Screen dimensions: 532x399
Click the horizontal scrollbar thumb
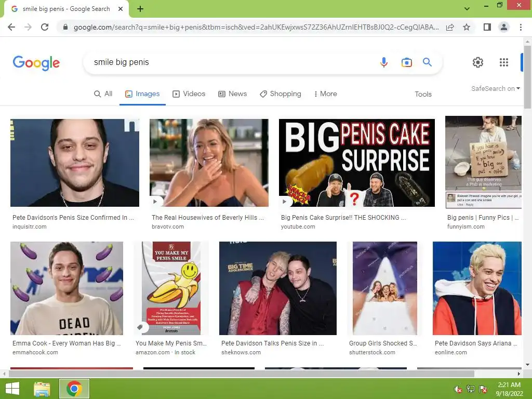(x=242, y=374)
